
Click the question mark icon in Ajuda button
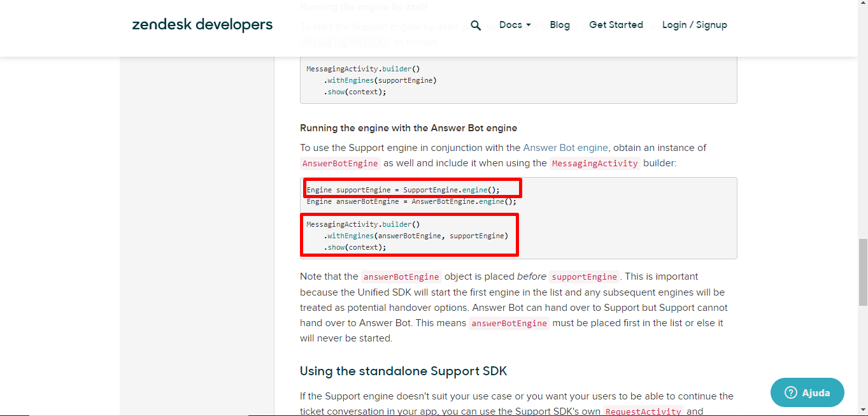791,392
